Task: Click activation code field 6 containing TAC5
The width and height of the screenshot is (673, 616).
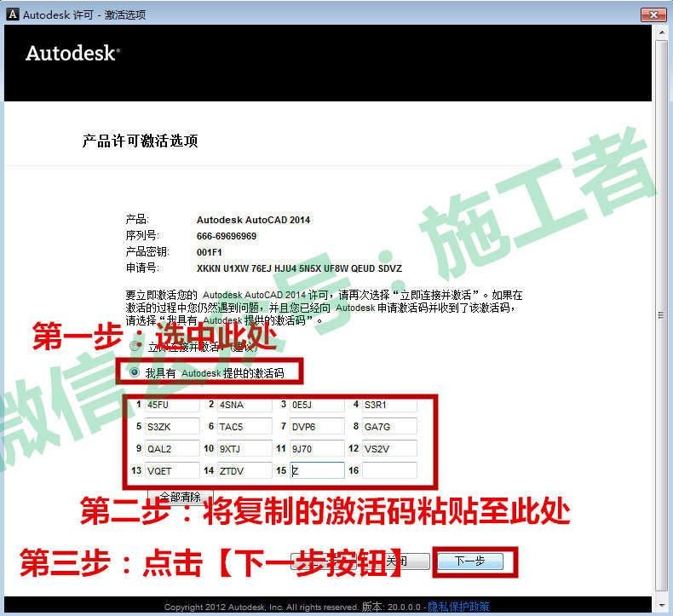Action: click(x=244, y=426)
